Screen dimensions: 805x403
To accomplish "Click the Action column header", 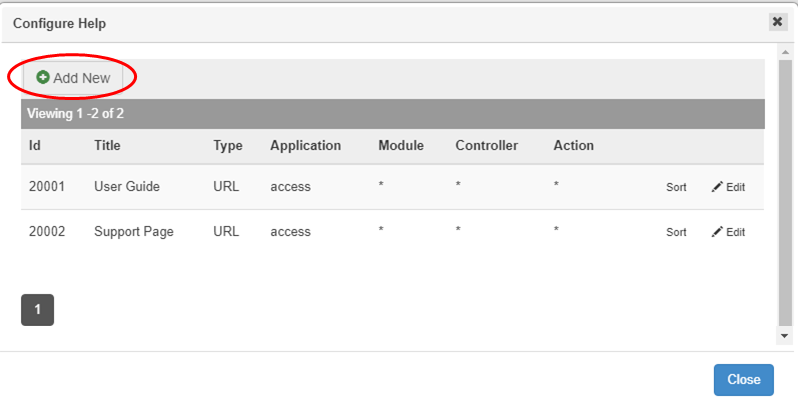I will coord(573,145).
